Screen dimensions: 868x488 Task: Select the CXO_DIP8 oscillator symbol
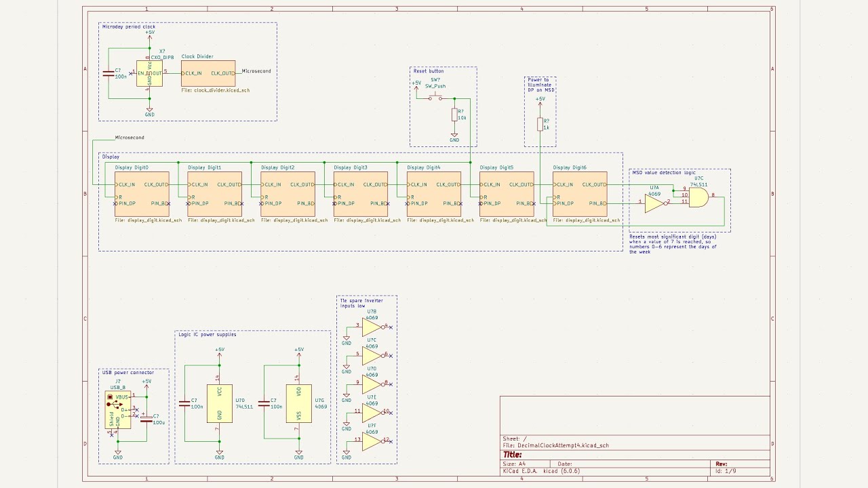point(149,73)
